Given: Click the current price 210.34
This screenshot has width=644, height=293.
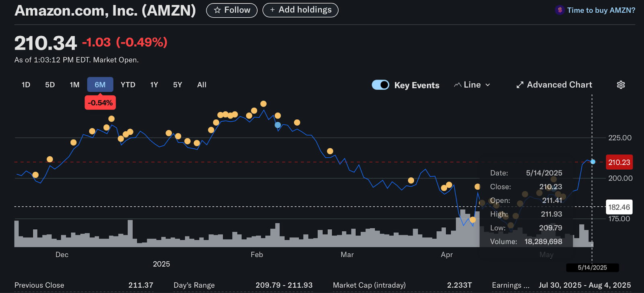Looking at the screenshot, I should point(45,43).
